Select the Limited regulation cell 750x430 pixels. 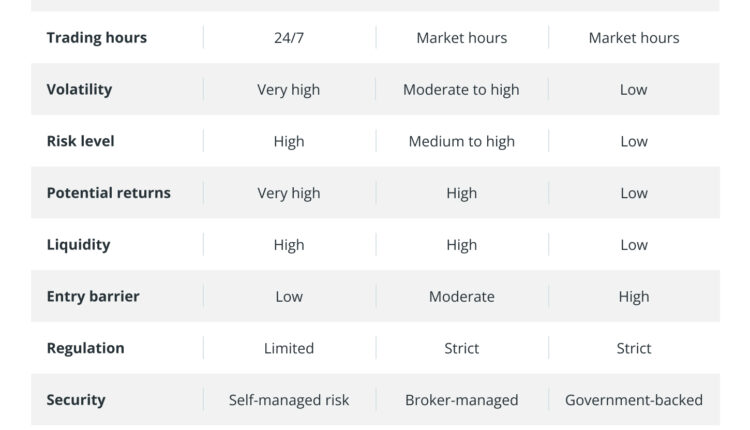point(289,349)
